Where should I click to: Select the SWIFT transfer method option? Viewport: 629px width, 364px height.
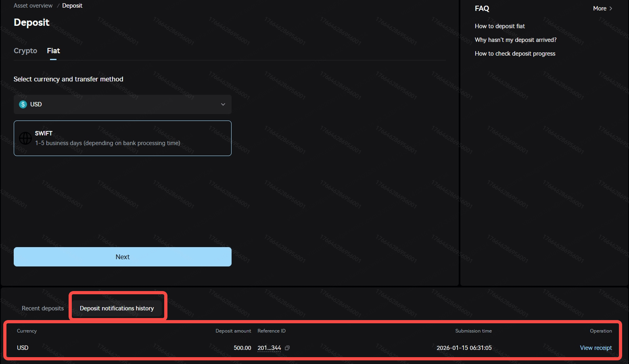[122, 138]
